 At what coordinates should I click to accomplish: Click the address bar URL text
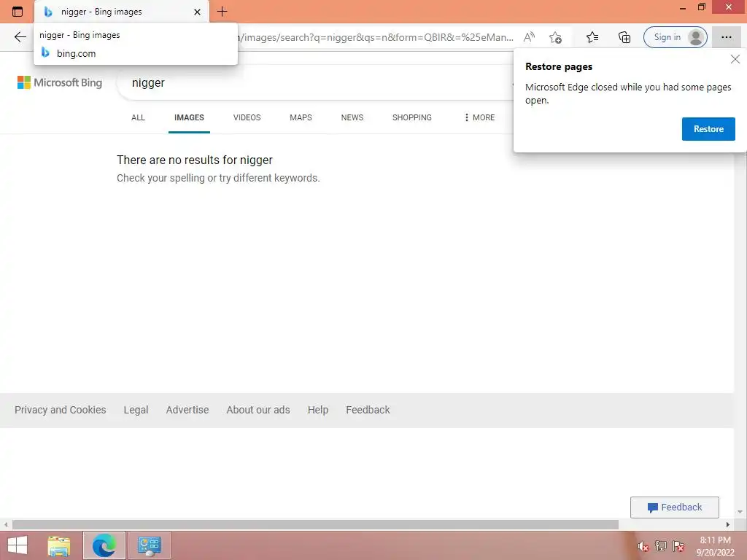376,37
